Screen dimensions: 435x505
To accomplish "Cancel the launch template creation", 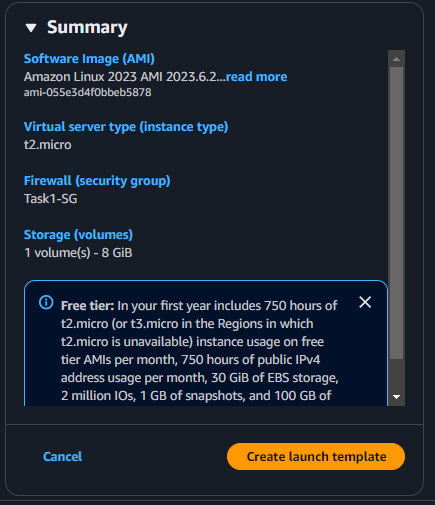I will pyautogui.click(x=62, y=457).
